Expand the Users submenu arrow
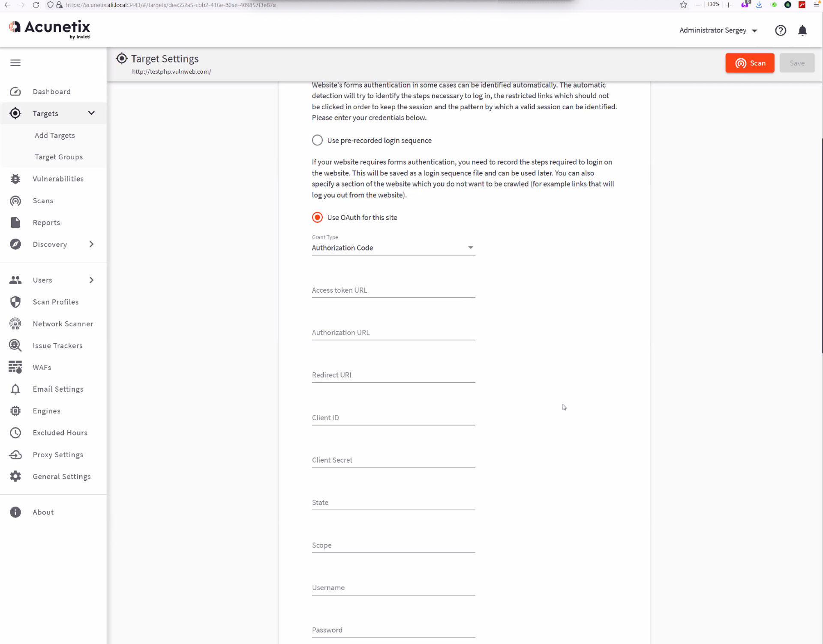This screenshot has height=644, width=823. point(91,280)
